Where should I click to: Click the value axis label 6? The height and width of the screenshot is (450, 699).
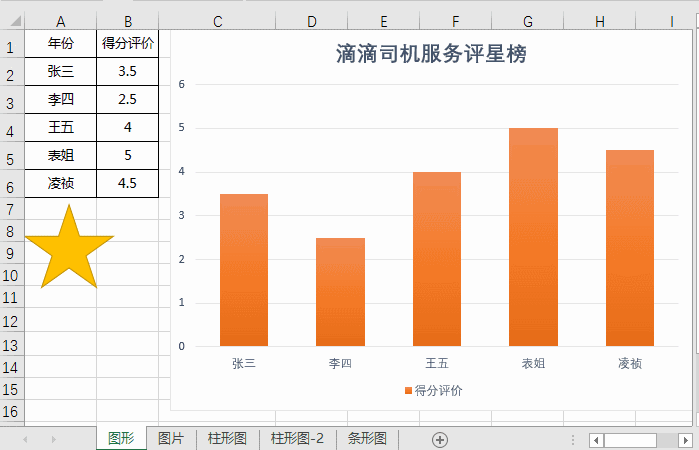click(x=181, y=84)
